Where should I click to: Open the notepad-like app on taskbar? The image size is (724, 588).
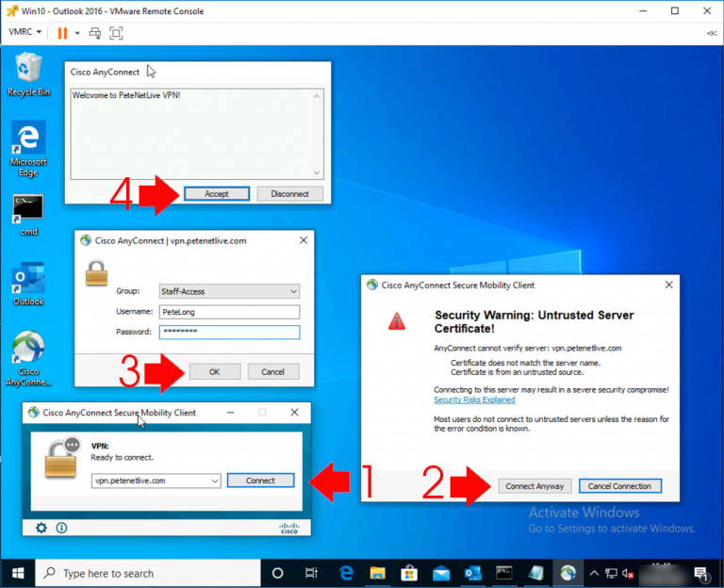click(x=535, y=573)
